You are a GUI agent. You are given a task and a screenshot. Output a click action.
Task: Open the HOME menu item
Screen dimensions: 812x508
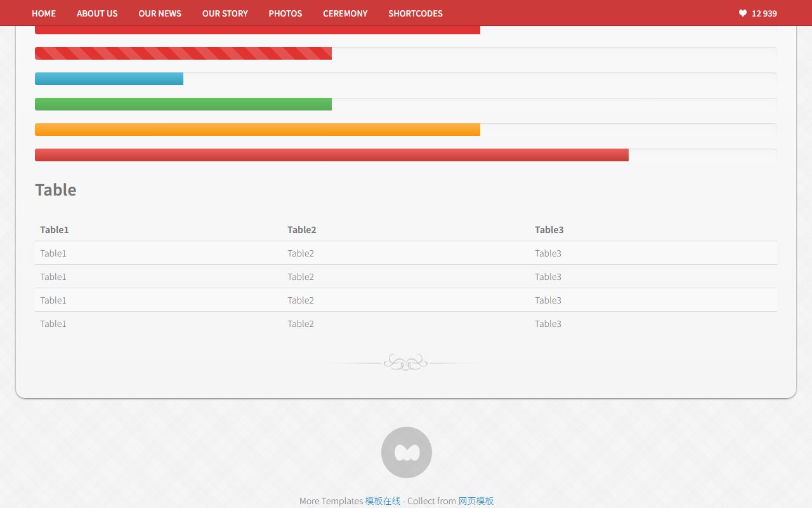[x=44, y=13]
